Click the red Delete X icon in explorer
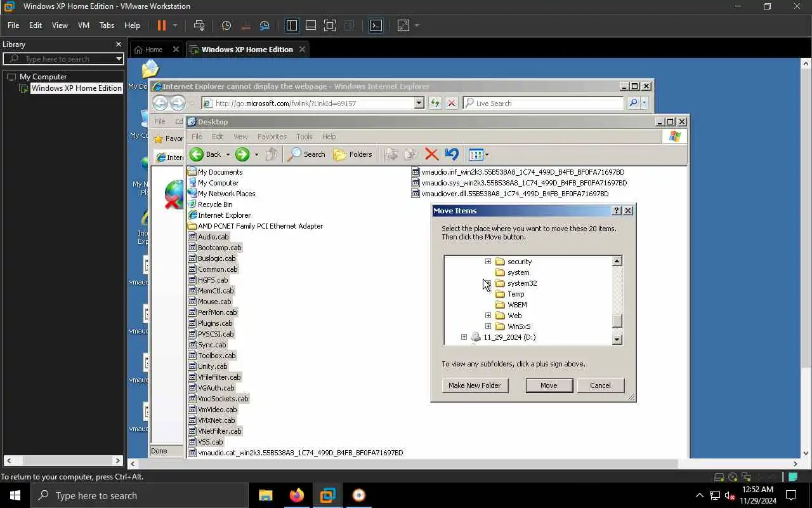The height and width of the screenshot is (508, 812). click(x=431, y=154)
